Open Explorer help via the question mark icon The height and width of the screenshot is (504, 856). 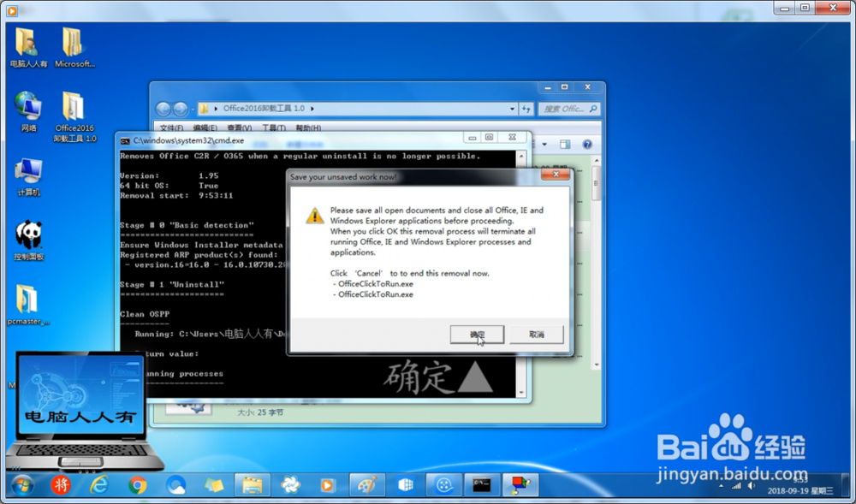(x=587, y=144)
